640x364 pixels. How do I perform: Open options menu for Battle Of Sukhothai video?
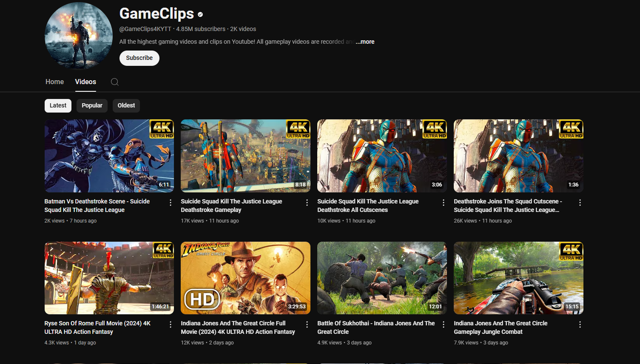[x=444, y=324]
